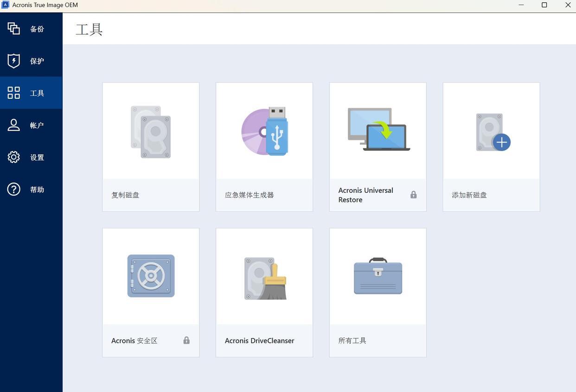Switch to the 保护 (Protection) sidebar section
The image size is (576, 392).
click(x=31, y=61)
